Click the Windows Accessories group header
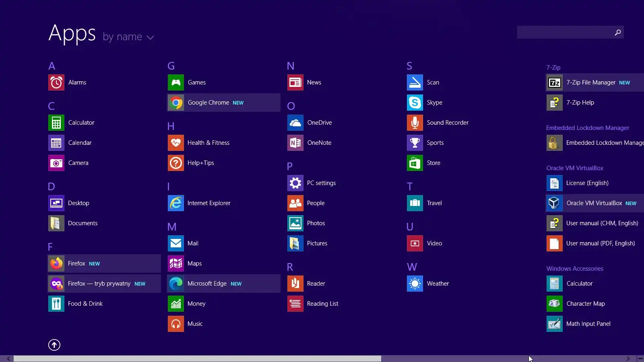Image resolution: width=644 pixels, height=362 pixels. point(575,269)
